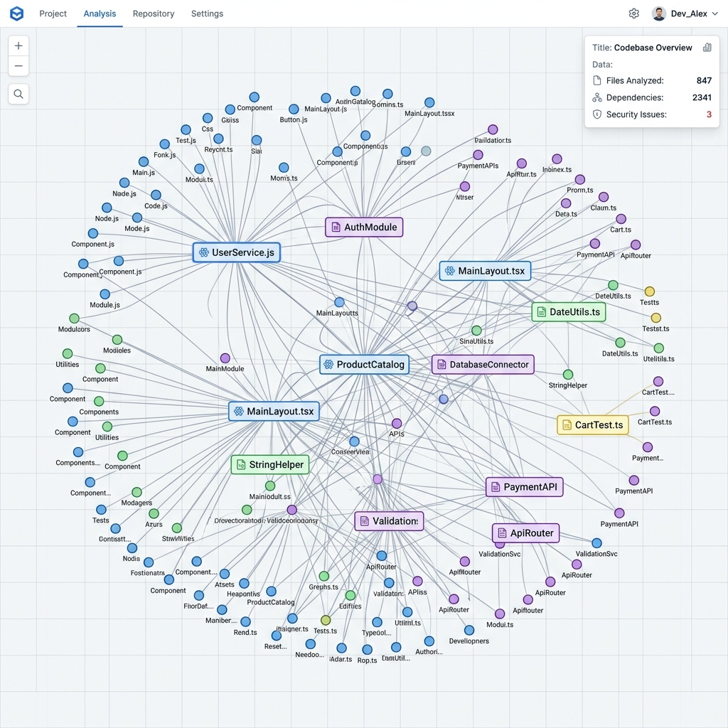Select the UserService.js node
The height and width of the screenshot is (728, 728).
(x=236, y=252)
